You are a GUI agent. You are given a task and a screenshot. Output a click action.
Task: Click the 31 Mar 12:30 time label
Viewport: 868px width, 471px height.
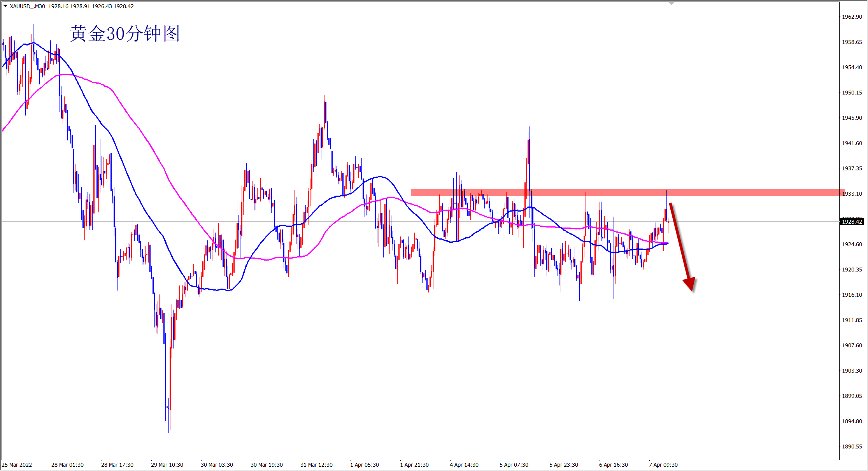pos(316,465)
